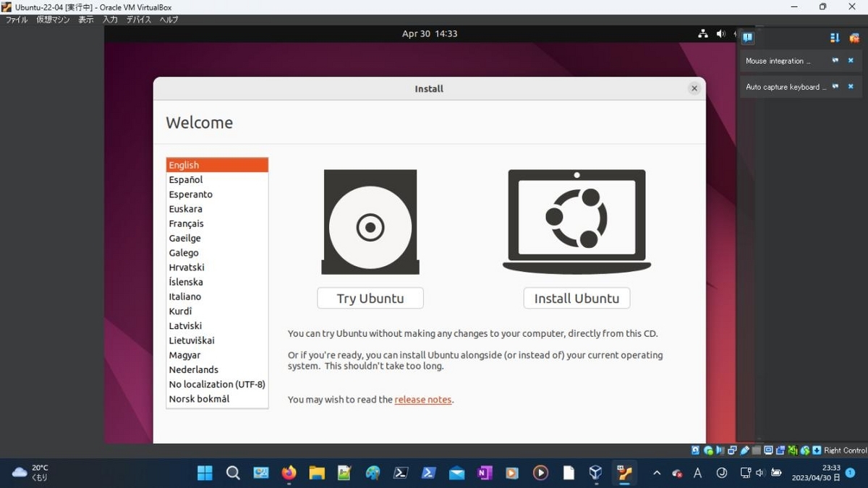This screenshot has height=488, width=868.
Task: Select Hrvatski in the language list
Action: click(x=217, y=267)
